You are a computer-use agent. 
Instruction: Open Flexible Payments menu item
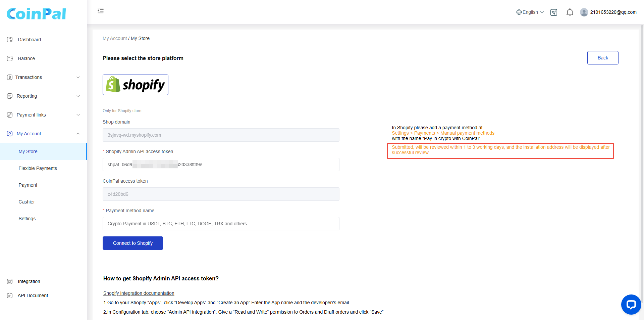[38, 168]
